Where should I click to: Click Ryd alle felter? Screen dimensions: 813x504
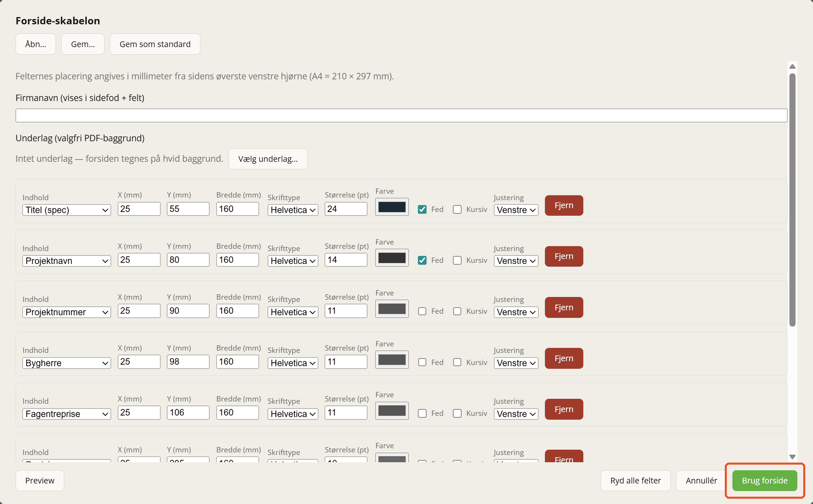pos(636,480)
